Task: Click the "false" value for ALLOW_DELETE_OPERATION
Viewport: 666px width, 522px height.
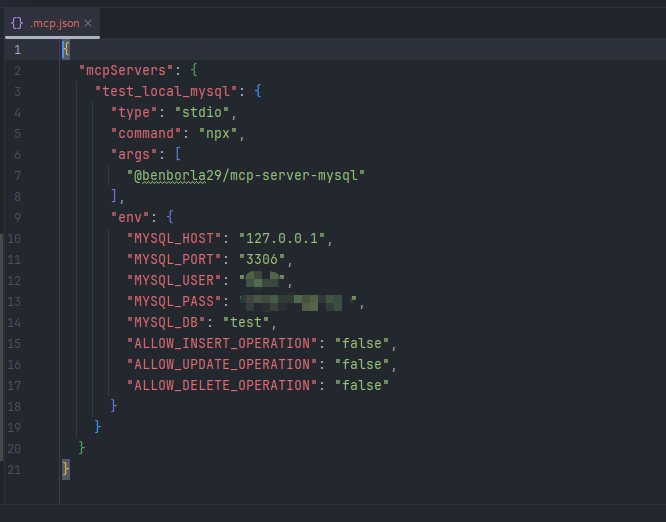Action: [x=362, y=386]
